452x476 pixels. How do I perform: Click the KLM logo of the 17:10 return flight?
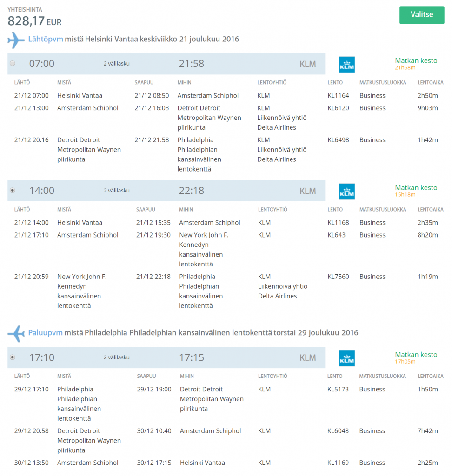tap(346, 358)
